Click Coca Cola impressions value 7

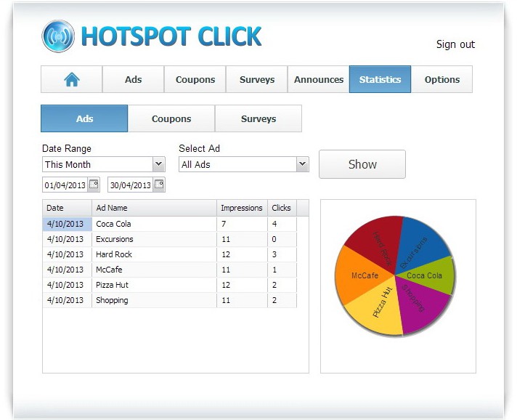tap(224, 224)
